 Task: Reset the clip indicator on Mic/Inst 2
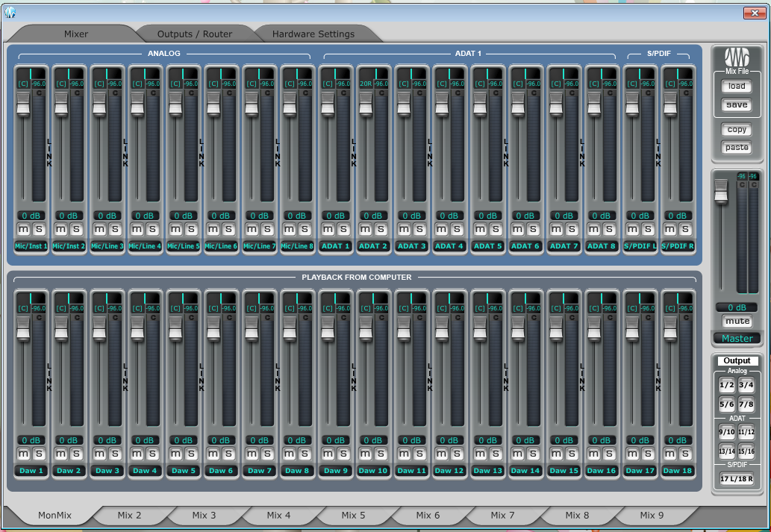[x=78, y=93]
